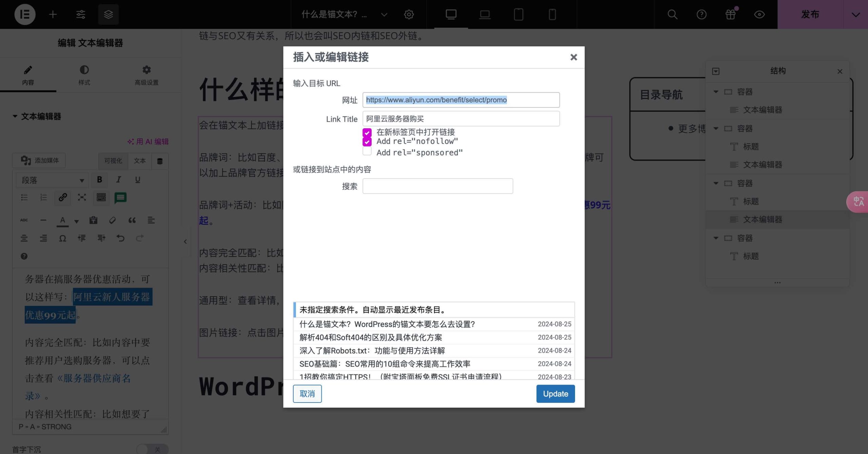Insert a bulleted list

pos(24,198)
